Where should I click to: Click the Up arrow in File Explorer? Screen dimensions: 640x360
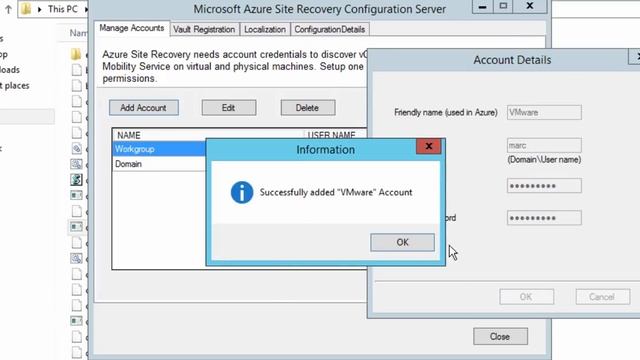point(8,9)
